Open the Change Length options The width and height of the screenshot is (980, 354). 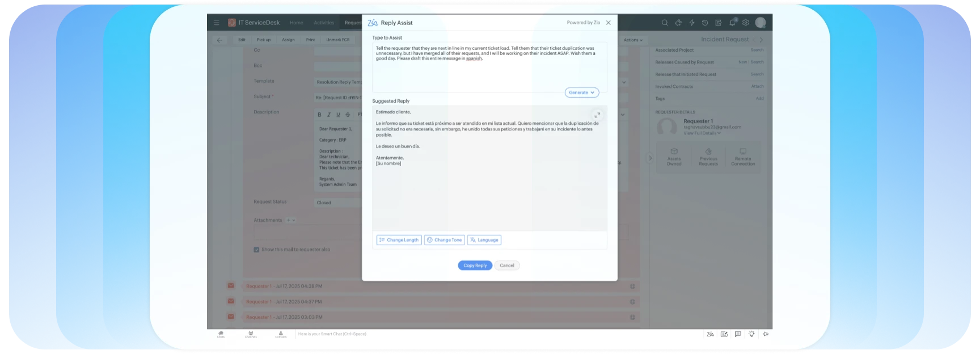coord(399,240)
